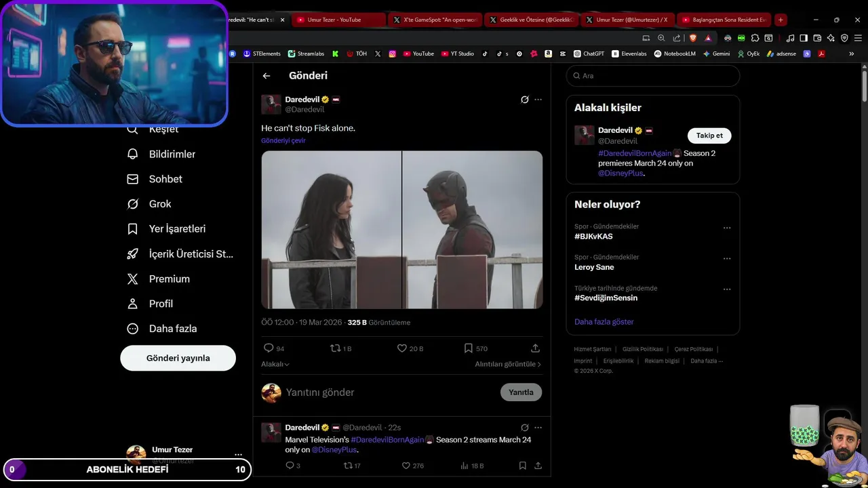The height and width of the screenshot is (488, 868).
Task: Open Streamlabs bookmark
Action: click(306, 54)
